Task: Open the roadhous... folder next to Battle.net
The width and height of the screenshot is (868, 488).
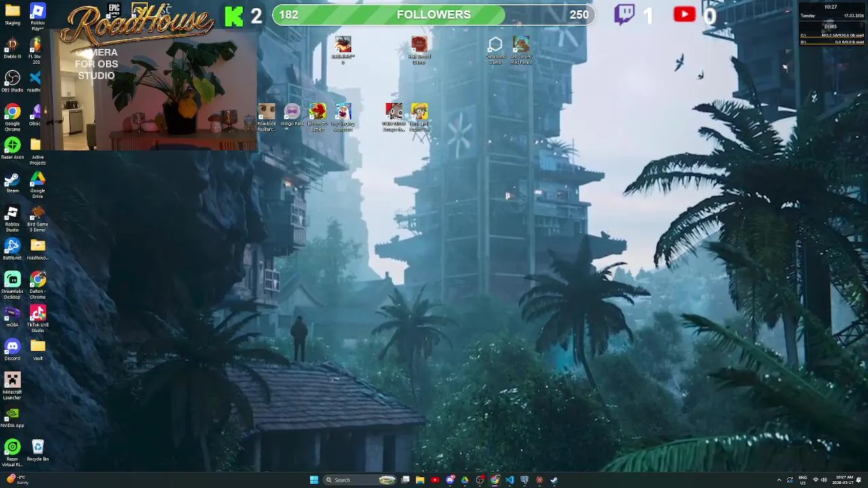Action: [x=37, y=249]
